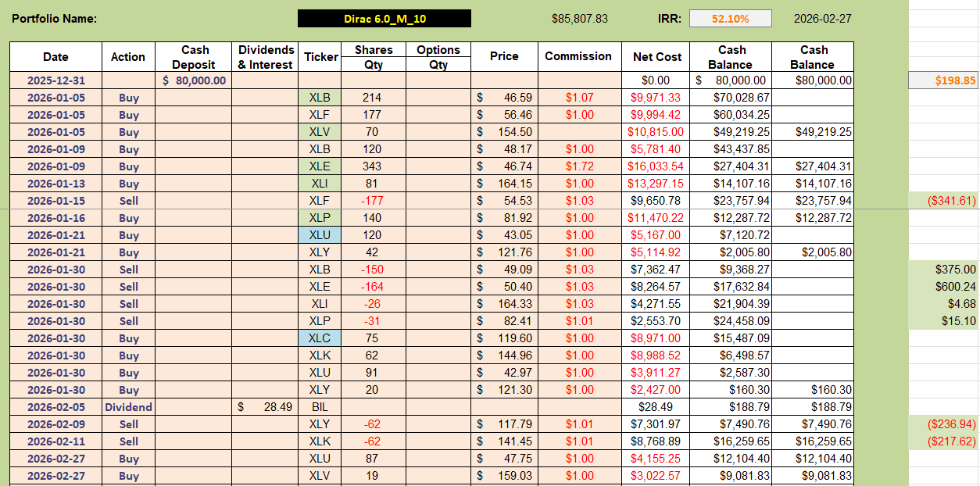Click the ($341.61) loss value
The height and width of the screenshot is (486, 980).
(x=943, y=201)
